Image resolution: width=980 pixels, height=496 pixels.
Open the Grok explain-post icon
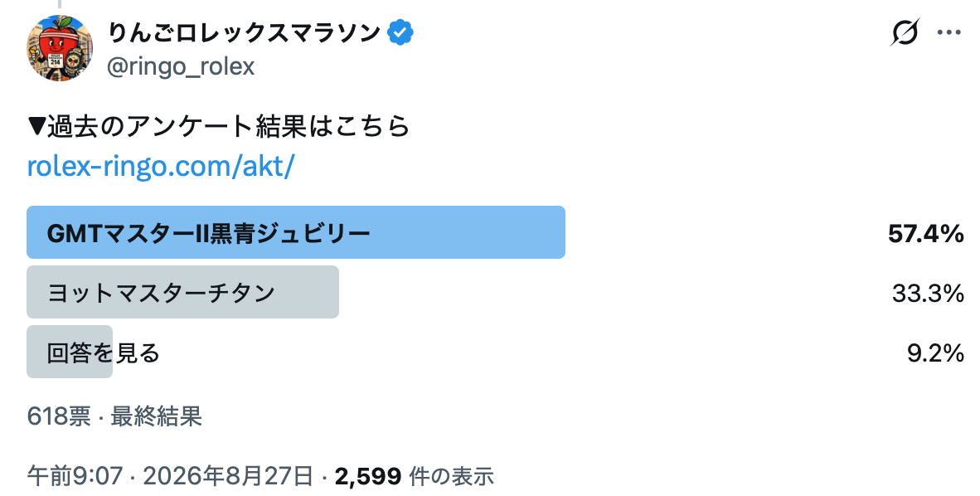905,32
